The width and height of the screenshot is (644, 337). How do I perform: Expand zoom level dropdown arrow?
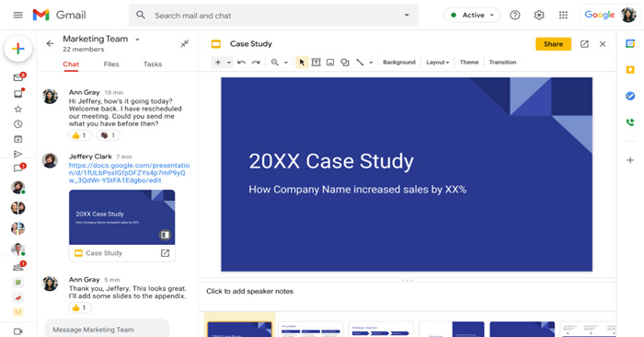coord(286,63)
